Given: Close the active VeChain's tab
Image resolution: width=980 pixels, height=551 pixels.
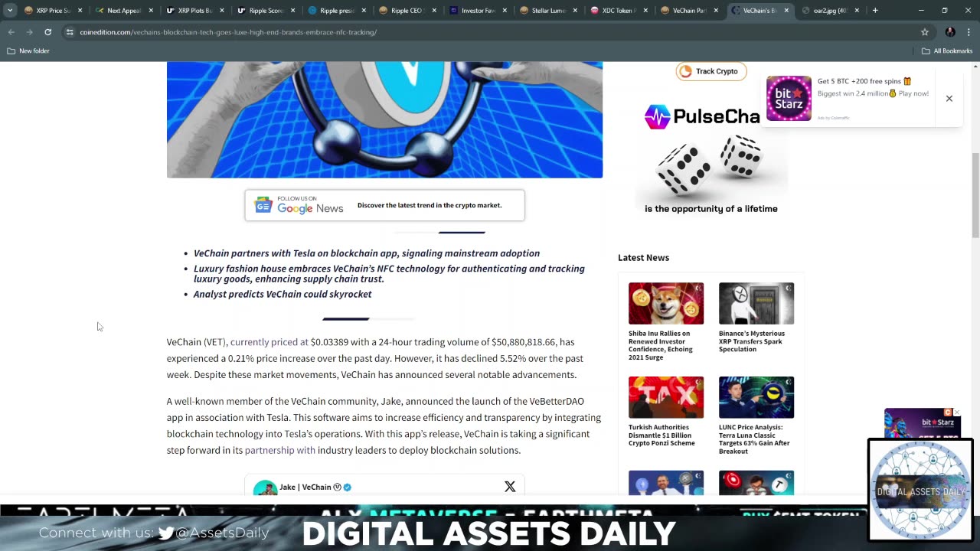Looking at the screenshot, I should pos(786,11).
